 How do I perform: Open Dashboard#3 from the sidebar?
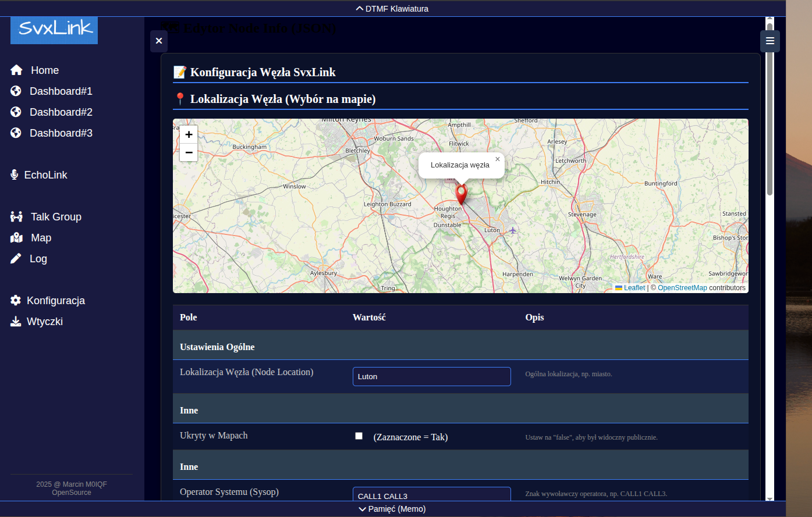point(61,133)
